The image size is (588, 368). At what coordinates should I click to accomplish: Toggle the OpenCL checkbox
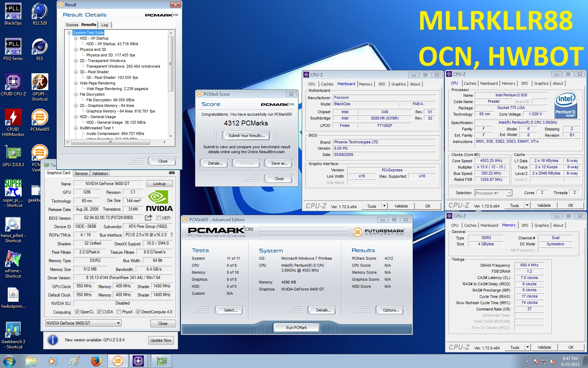[77, 312]
